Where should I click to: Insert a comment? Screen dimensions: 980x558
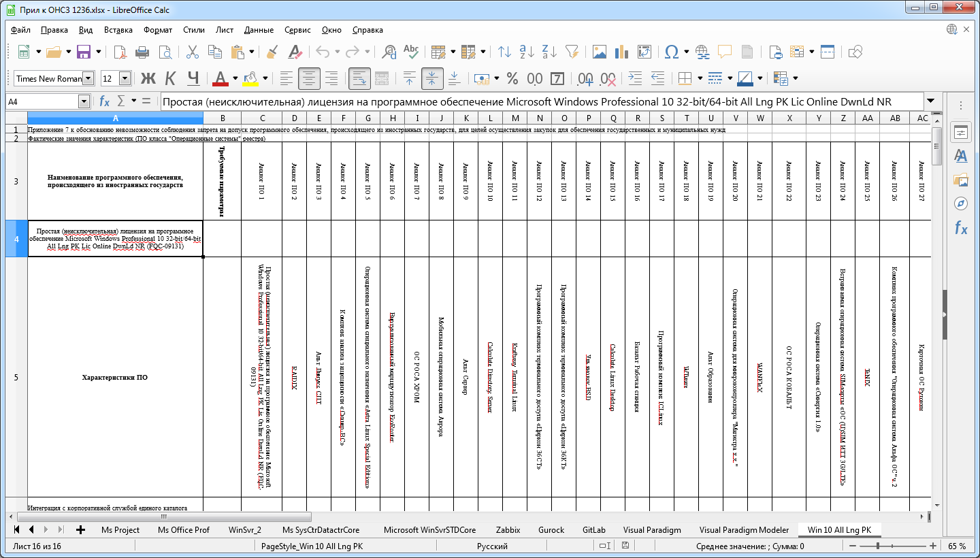(725, 52)
